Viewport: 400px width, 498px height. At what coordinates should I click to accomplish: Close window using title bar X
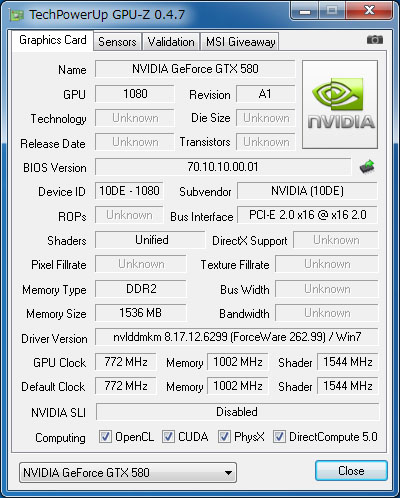click(x=369, y=11)
